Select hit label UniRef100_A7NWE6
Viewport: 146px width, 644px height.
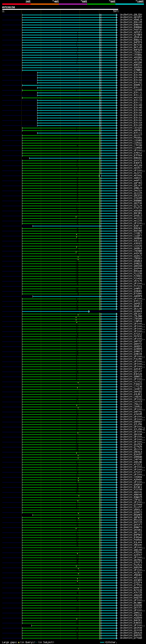coord(131,70)
